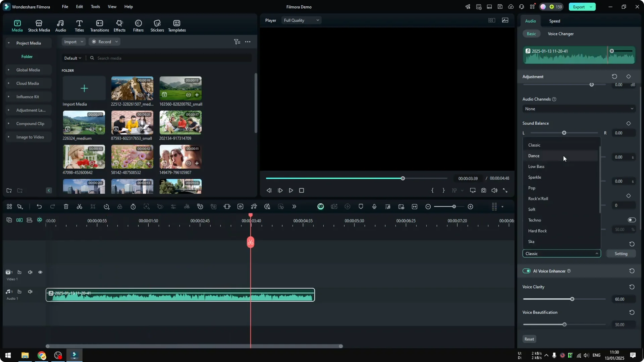Open the Default sort dropdown
The width and height of the screenshot is (644, 362).
click(73, 58)
